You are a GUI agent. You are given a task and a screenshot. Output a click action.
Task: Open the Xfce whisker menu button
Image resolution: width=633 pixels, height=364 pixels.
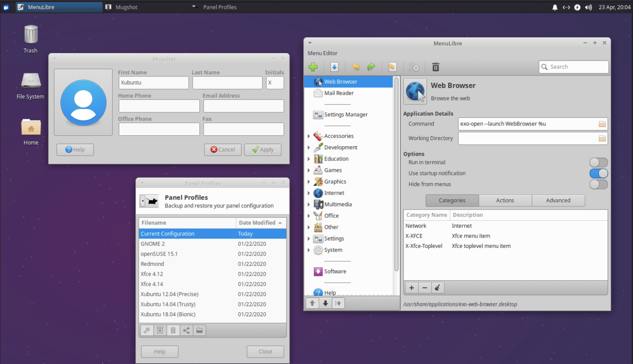(6, 7)
